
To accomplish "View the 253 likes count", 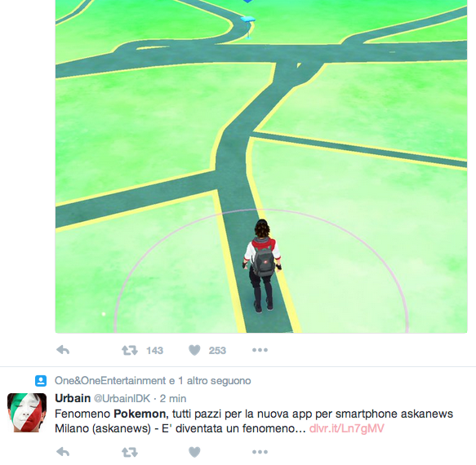I will pos(217,351).
